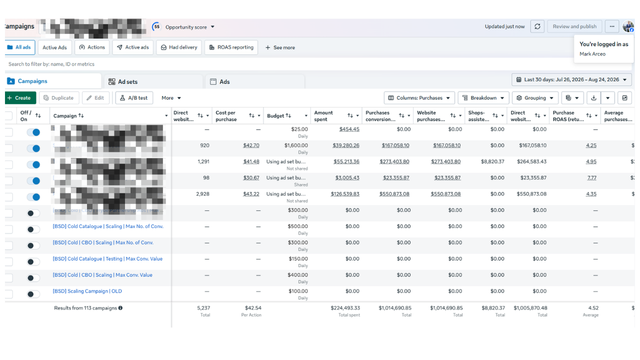The image size is (640, 360).
Task: Turn off the campaign with 2,928 purchases
Action: 33,197
